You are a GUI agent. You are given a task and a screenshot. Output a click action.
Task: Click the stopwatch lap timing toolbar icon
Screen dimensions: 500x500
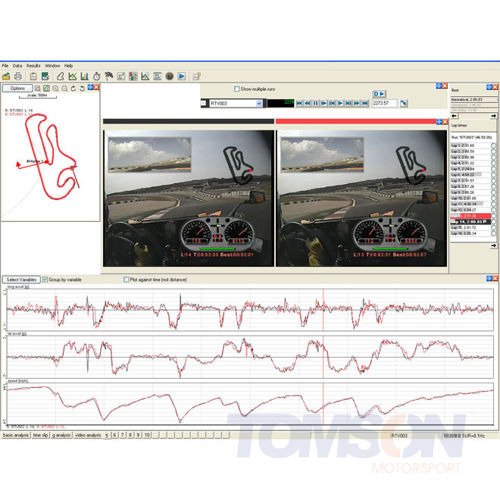(x=97, y=76)
